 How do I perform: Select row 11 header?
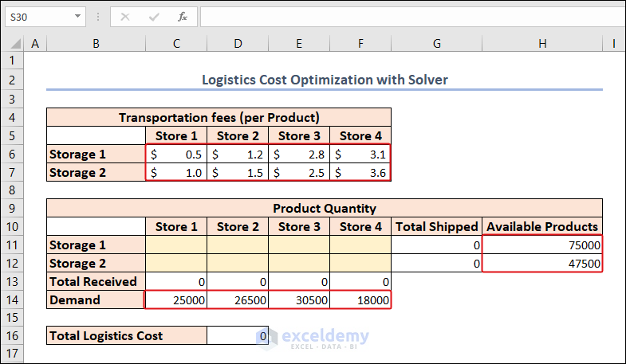pyautogui.click(x=14, y=245)
